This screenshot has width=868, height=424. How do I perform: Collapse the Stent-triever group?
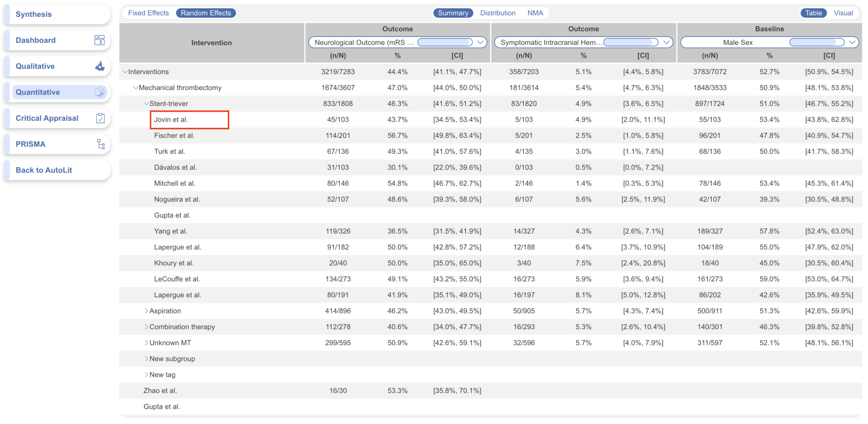coord(146,104)
